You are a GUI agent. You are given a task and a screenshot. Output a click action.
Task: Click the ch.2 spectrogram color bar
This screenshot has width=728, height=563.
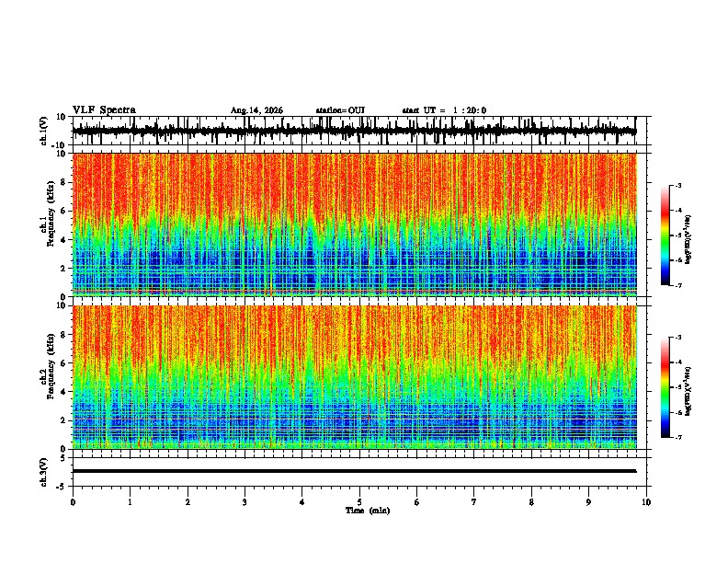665,387
